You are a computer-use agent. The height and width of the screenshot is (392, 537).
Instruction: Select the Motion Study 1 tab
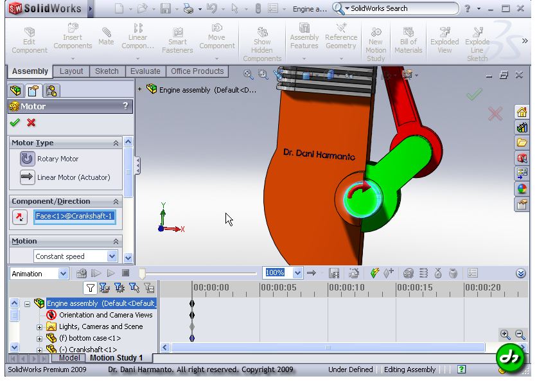click(116, 358)
